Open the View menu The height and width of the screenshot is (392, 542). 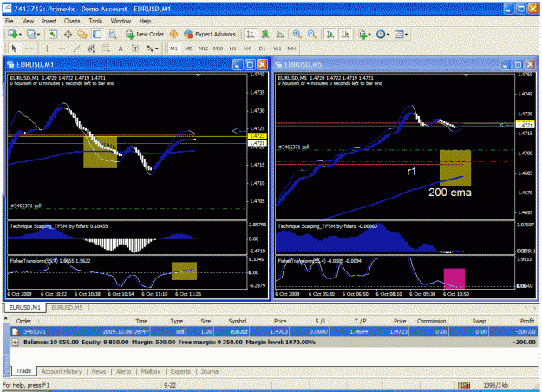click(28, 21)
